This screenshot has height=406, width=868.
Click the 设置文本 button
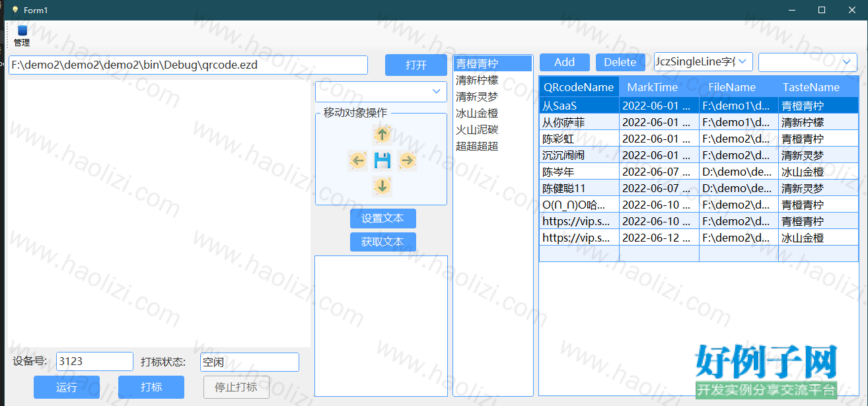(383, 219)
